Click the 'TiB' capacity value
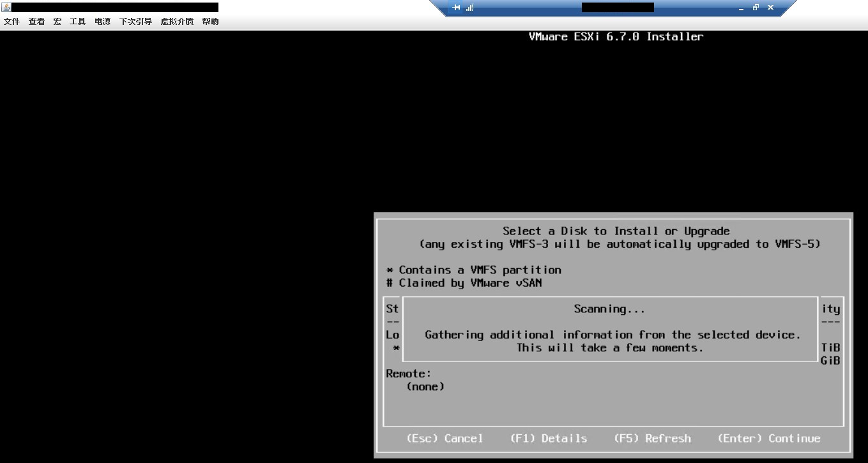868x463 pixels. pos(830,348)
